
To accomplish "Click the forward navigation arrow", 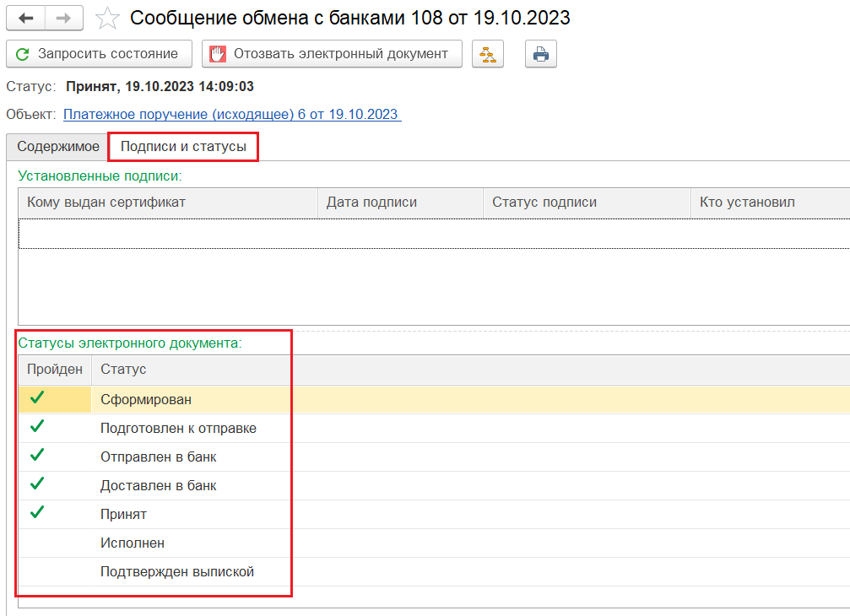I will pyautogui.click(x=64, y=18).
